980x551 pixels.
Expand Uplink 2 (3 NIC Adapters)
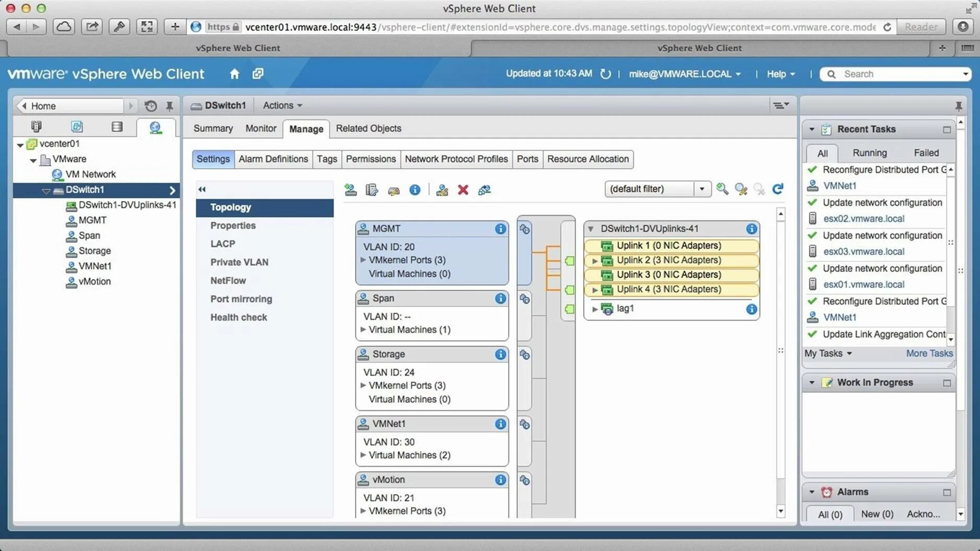click(x=595, y=261)
